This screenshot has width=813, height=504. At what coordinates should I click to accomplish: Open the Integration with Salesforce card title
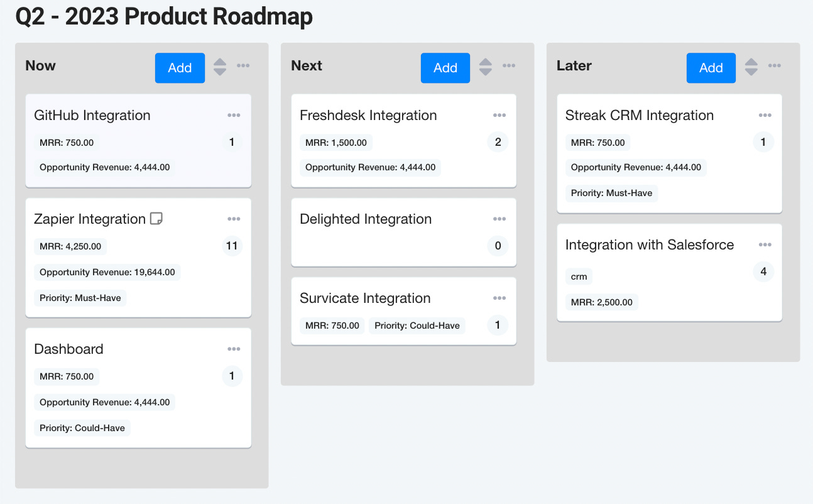coord(650,244)
